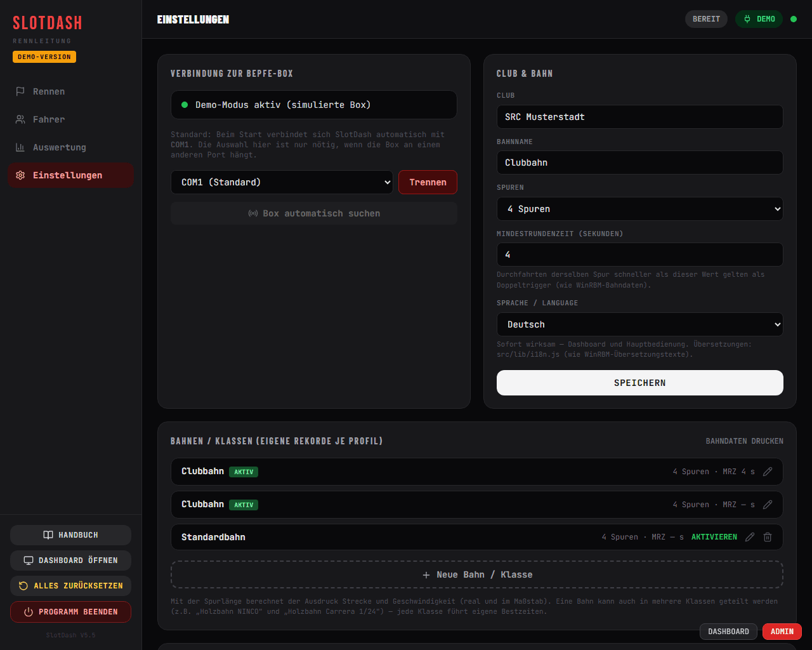
Task: Click the monitor icon on Dashboard öffnen
Action: 29,560
